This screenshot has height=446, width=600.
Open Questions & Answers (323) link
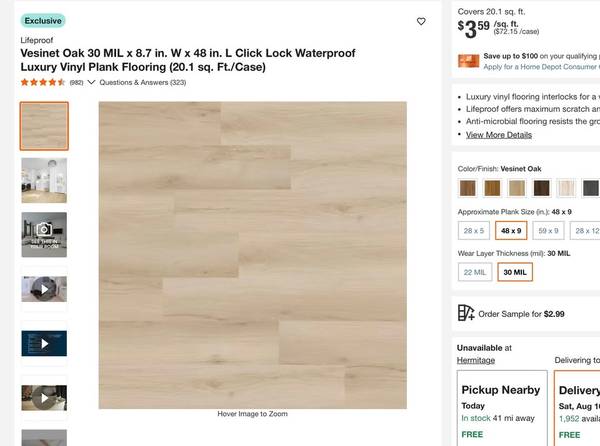(x=143, y=82)
